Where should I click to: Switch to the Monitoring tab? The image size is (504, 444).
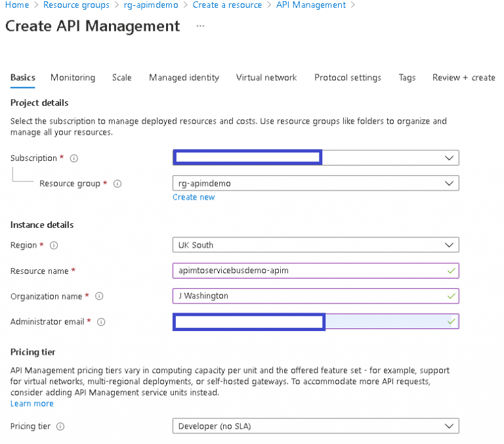coord(72,78)
